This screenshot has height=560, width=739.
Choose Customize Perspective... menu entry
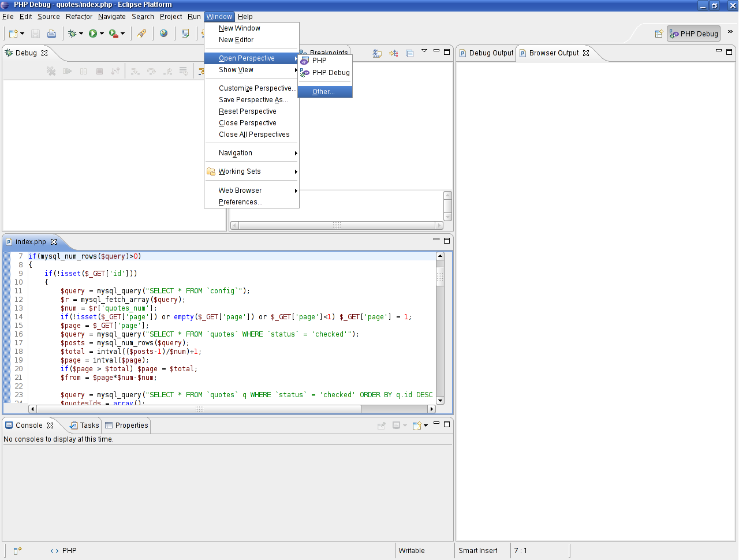pos(252,88)
